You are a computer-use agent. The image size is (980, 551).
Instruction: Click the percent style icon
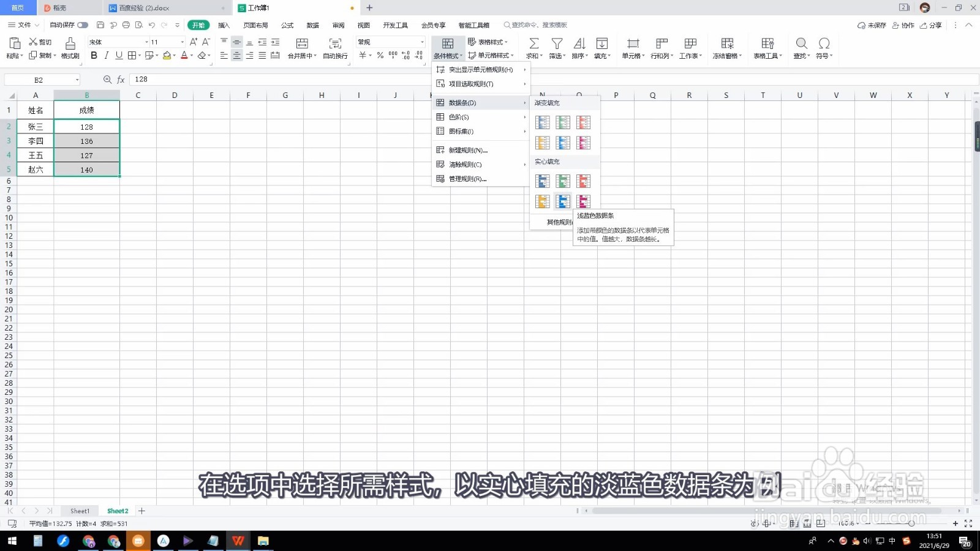380,55
